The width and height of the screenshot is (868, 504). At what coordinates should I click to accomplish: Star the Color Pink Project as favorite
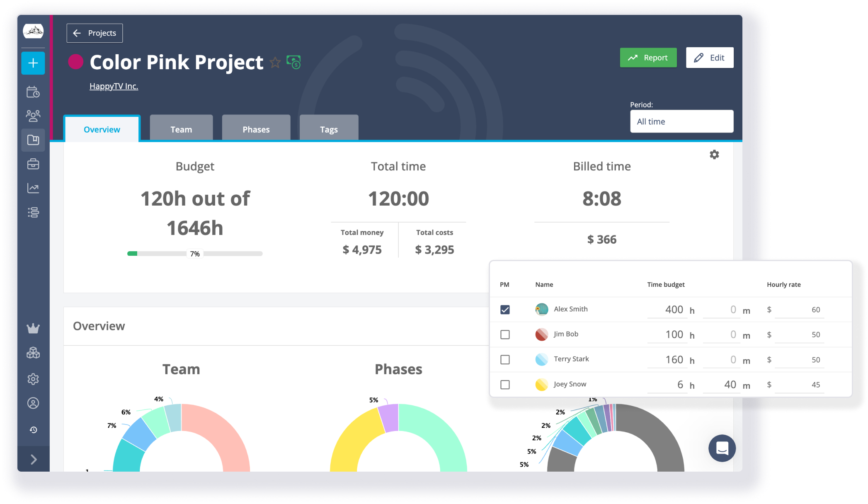tap(275, 63)
